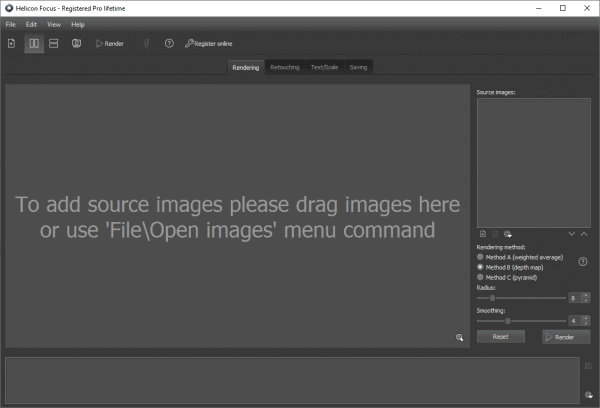Viewport: 600px width, 408px height.
Task: Open the File menu
Action: (10, 24)
